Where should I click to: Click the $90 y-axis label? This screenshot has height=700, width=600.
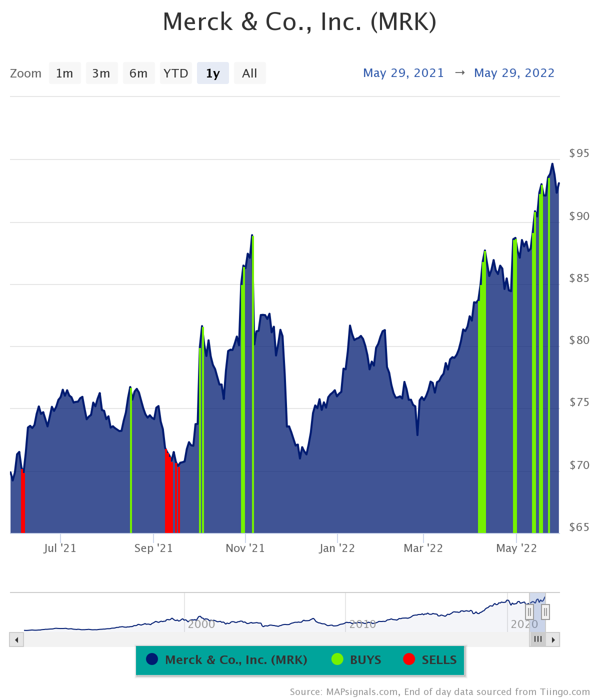[x=579, y=216]
